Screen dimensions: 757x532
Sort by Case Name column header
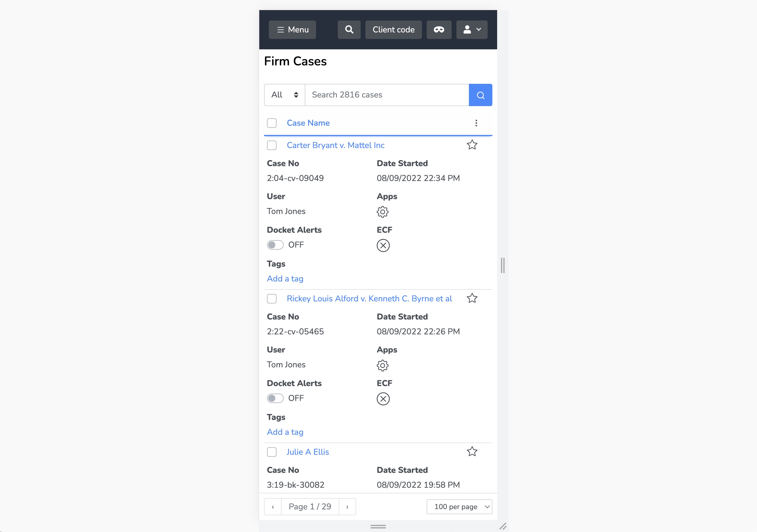[308, 123]
